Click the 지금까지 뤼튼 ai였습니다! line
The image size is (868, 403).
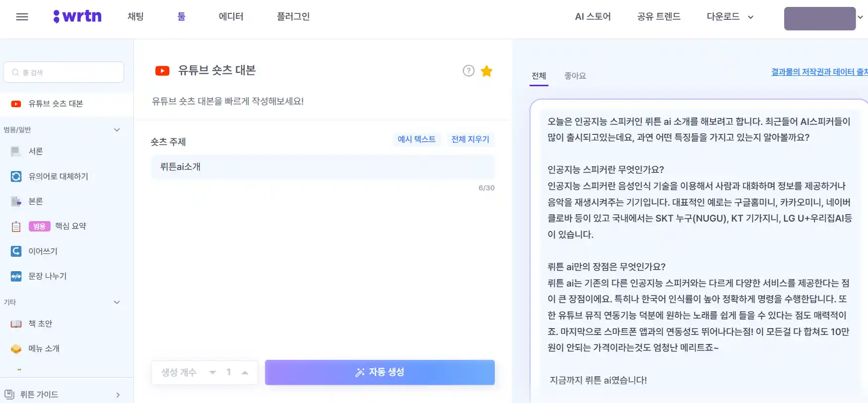point(598,380)
